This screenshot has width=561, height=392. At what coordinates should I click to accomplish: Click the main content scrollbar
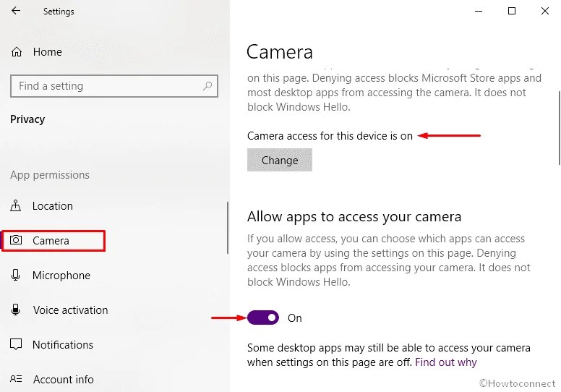[560, 128]
